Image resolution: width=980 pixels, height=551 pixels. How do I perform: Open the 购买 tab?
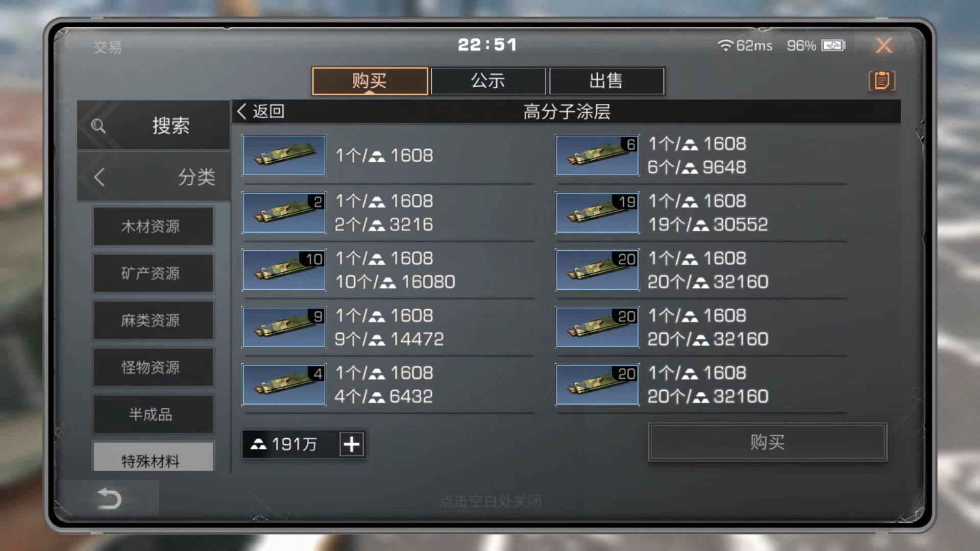click(370, 81)
